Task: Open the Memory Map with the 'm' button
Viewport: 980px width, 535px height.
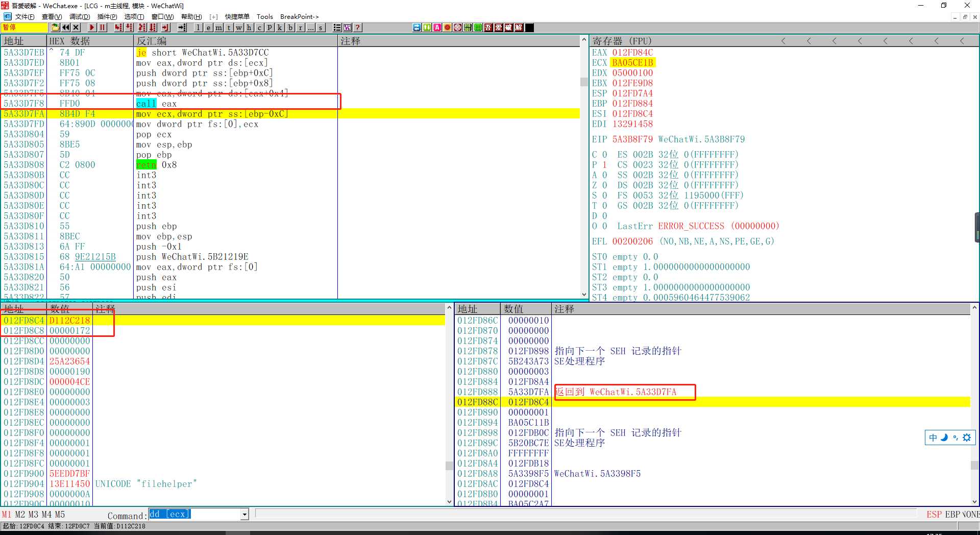Action: [x=218, y=28]
